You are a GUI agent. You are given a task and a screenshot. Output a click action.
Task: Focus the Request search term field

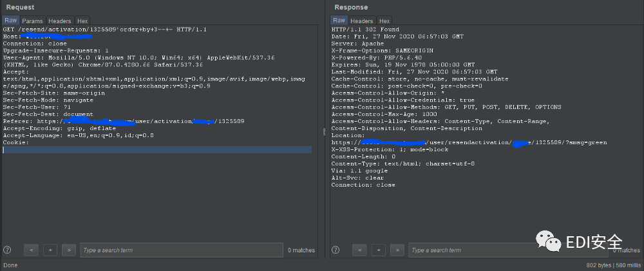click(182, 250)
